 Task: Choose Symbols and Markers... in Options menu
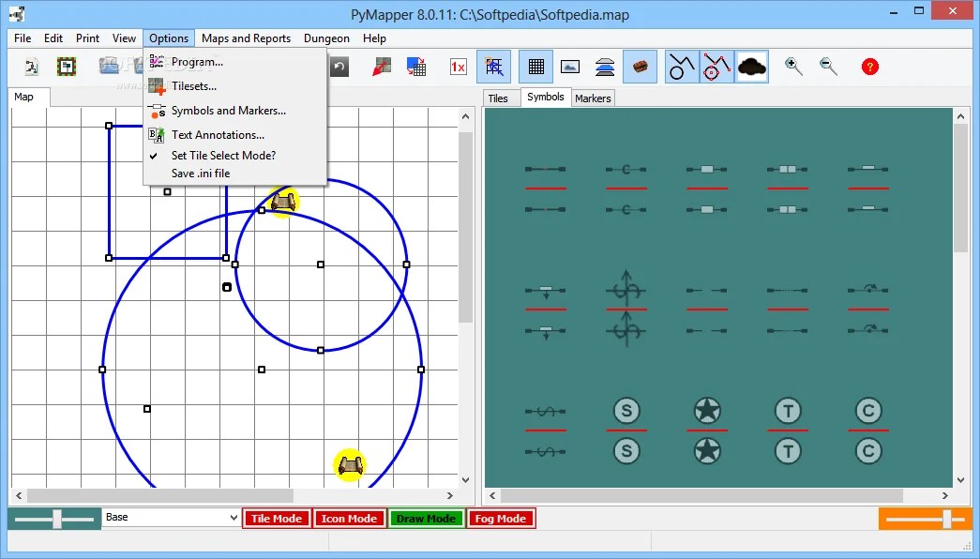235,111
